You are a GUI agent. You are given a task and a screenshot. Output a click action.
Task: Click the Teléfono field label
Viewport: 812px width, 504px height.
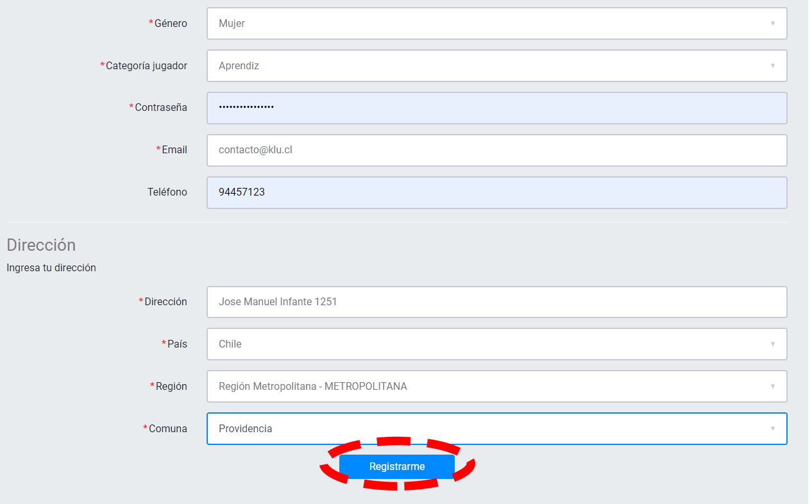(x=167, y=192)
